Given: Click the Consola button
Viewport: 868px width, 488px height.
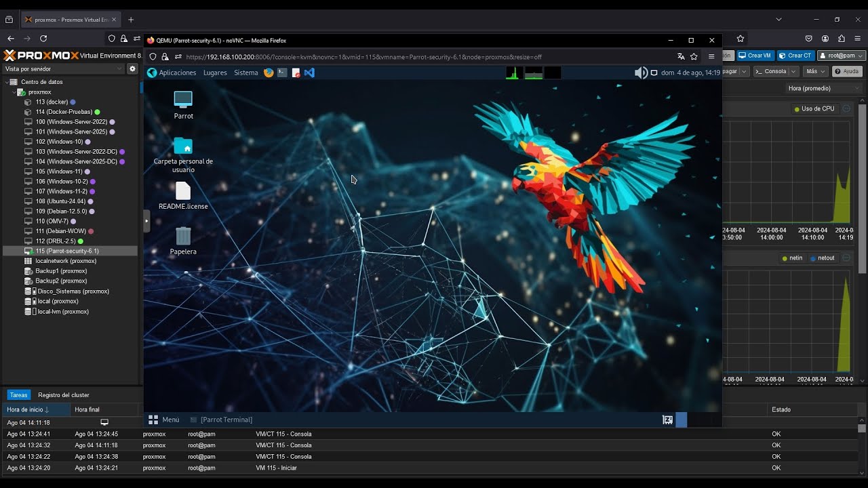Looking at the screenshot, I should pyautogui.click(x=771, y=71).
